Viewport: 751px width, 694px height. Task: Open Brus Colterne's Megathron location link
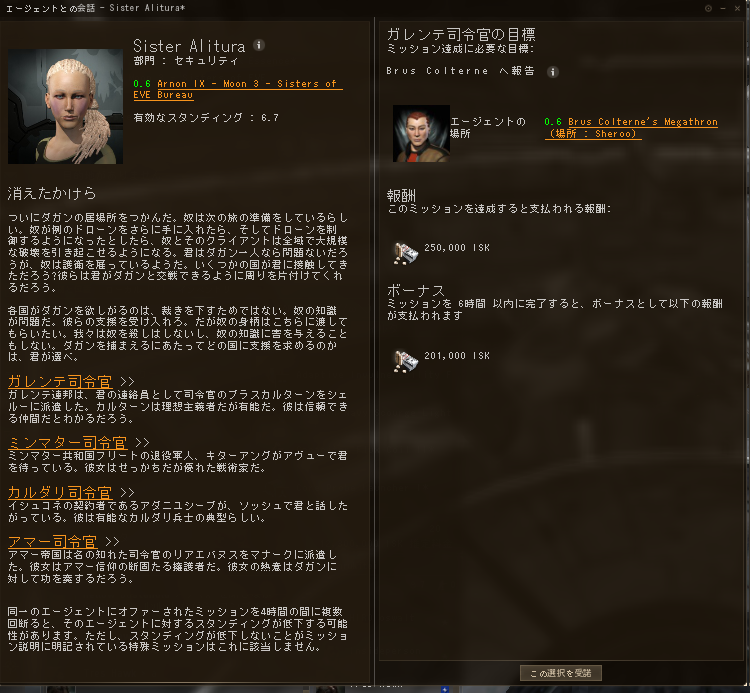point(631,127)
